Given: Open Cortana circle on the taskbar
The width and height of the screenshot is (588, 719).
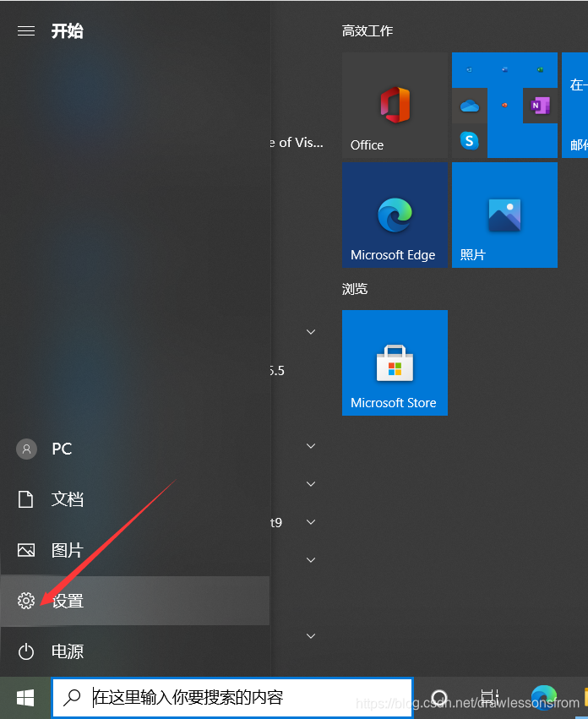Looking at the screenshot, I should click(439, 697).
